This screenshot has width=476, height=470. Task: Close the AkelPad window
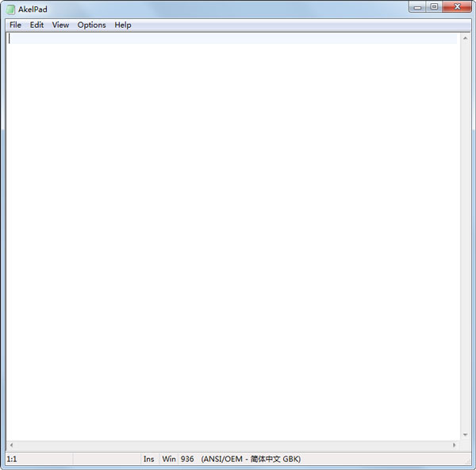456,7
